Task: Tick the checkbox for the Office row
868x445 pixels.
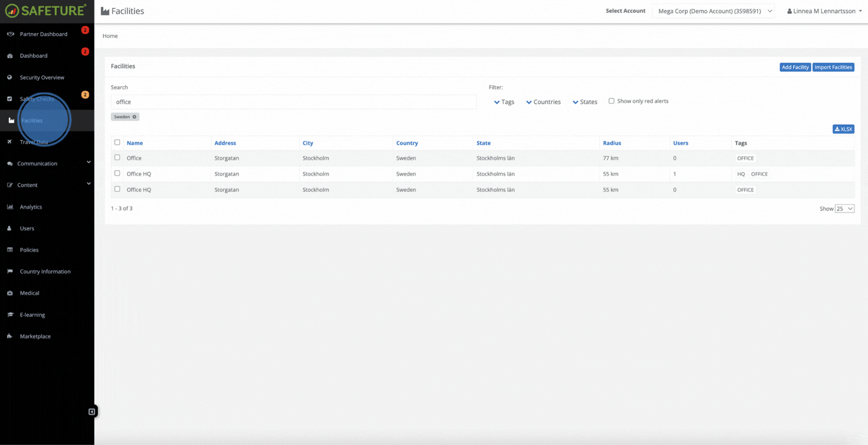Action: click(116, 157)
